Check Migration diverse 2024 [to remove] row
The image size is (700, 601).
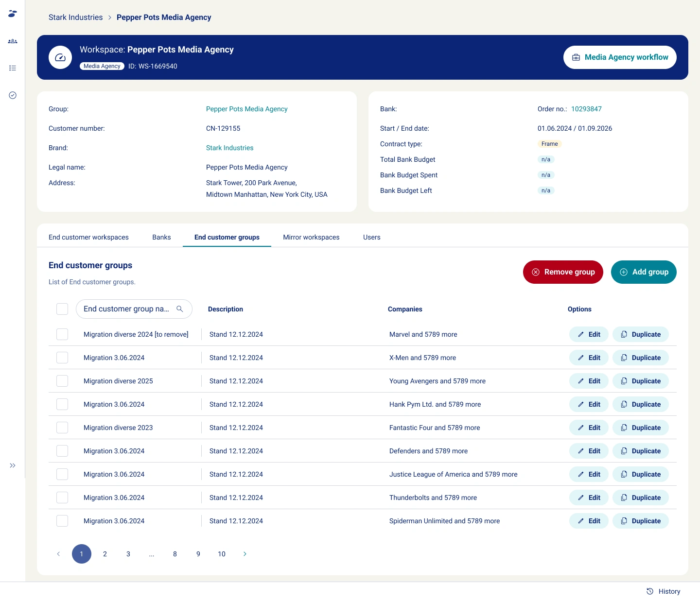point(62,334)
